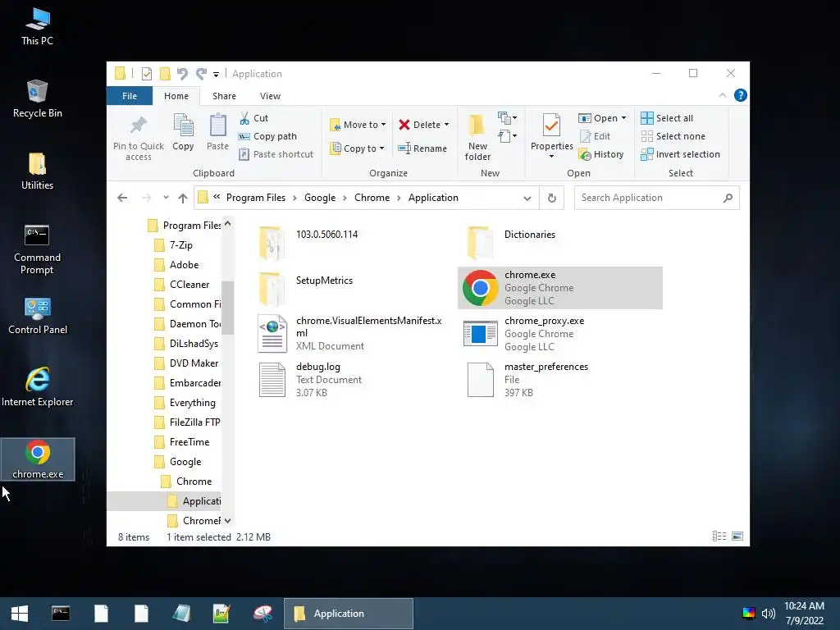
Task: Click Google in the address breadcrumb
Action: click(320, 198)
